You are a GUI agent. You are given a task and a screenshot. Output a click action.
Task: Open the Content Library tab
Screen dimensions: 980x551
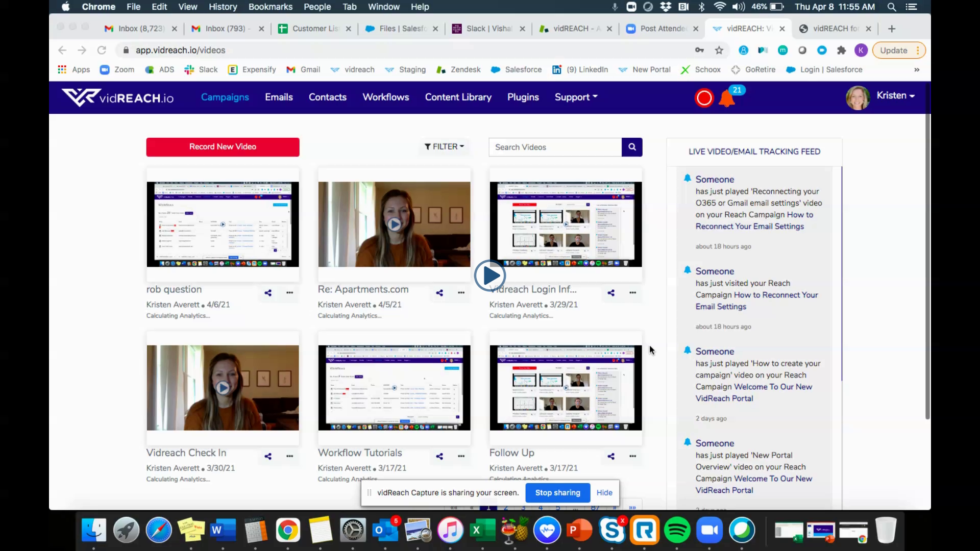(458, 97)
